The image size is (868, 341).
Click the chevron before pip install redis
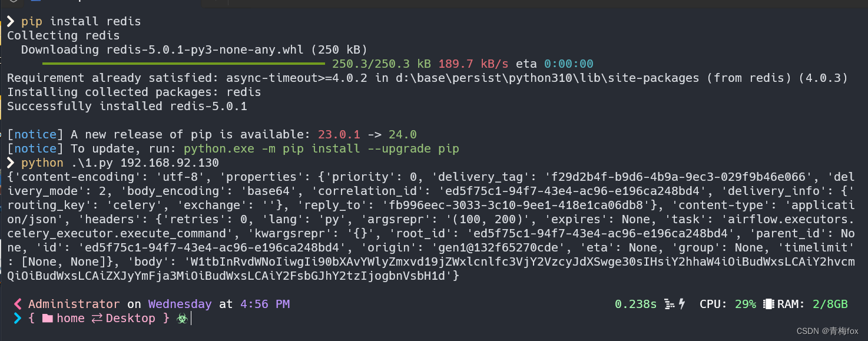click(11, 22)
